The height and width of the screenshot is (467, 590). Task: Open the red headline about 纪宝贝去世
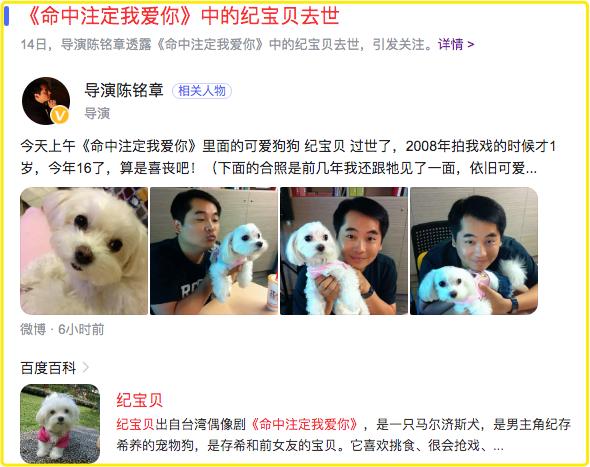(183, 17)
